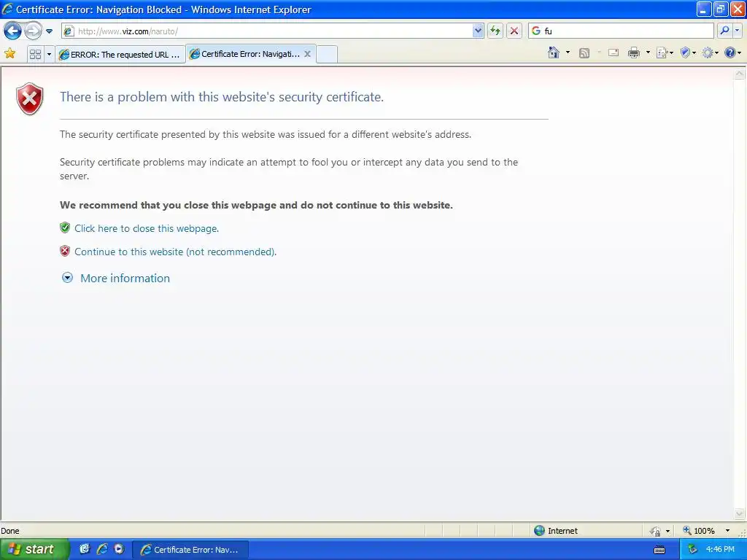This screenshot has width=747, height=560.
Task: Open the search provider options dropdown
Action: coord(737,31)
